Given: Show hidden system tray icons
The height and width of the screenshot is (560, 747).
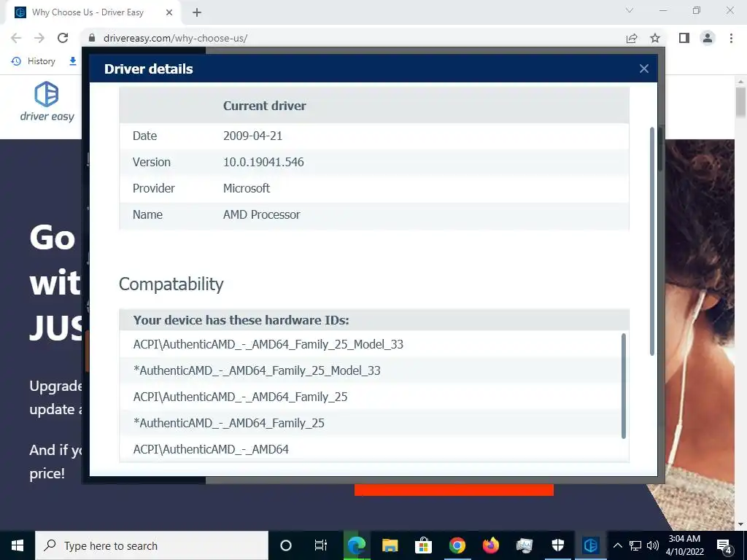Looking at the screenshot, I should [x=617, y=545].
